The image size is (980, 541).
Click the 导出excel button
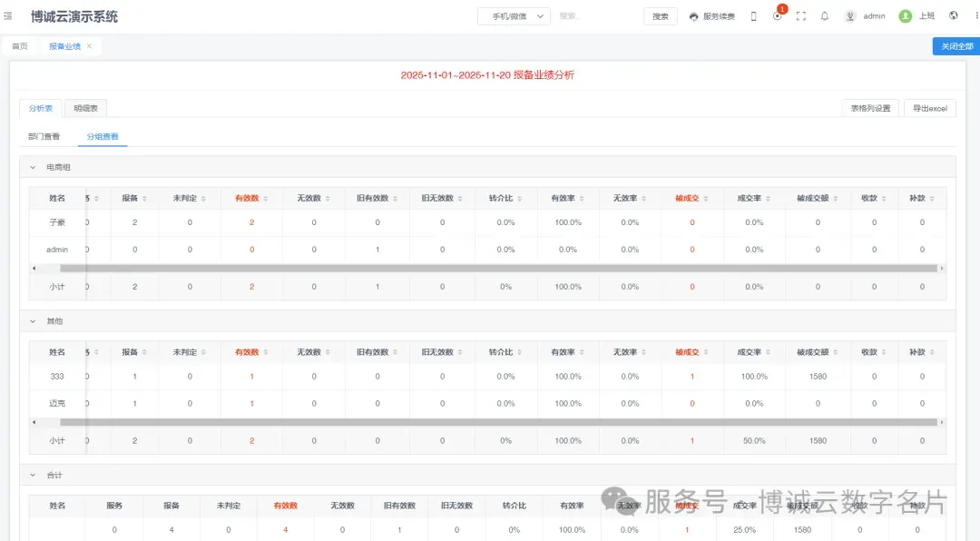[x=930, y=108]
